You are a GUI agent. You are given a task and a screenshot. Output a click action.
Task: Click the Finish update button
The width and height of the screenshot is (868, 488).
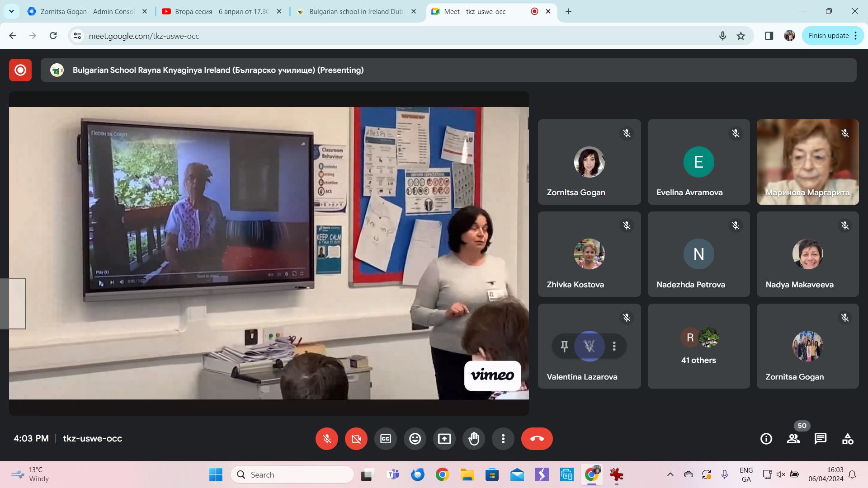tap(828, 36)
